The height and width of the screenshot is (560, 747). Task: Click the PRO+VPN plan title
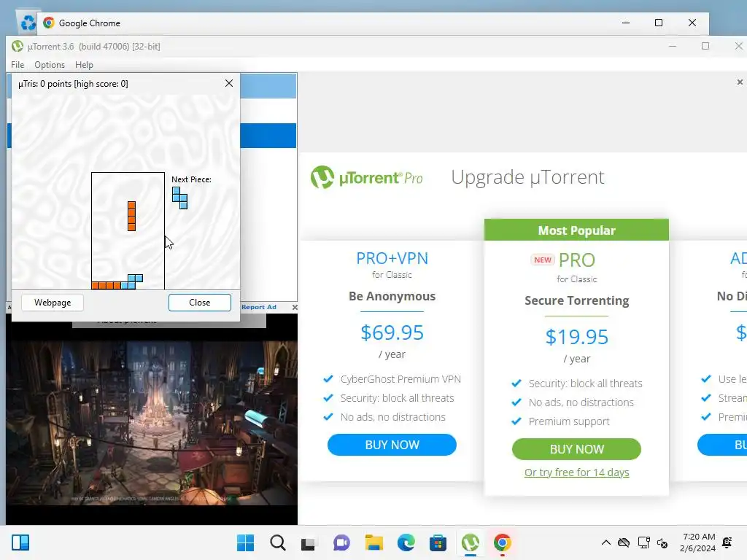coord(392,258)
